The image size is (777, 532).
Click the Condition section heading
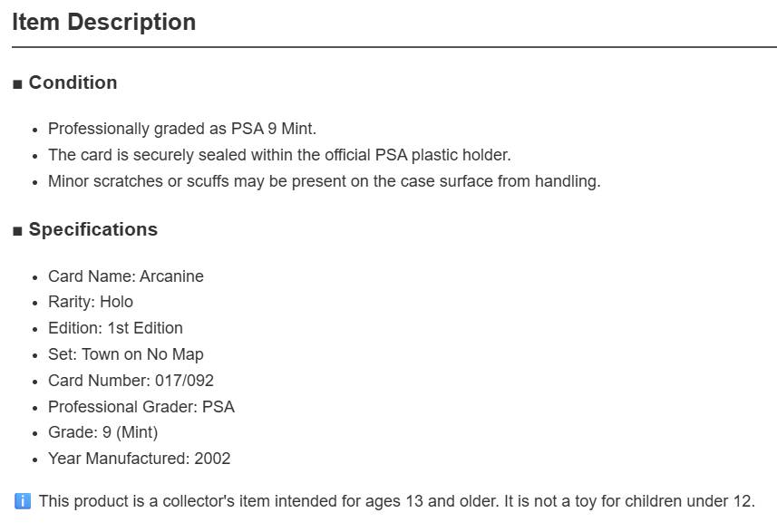pos(73,82)
